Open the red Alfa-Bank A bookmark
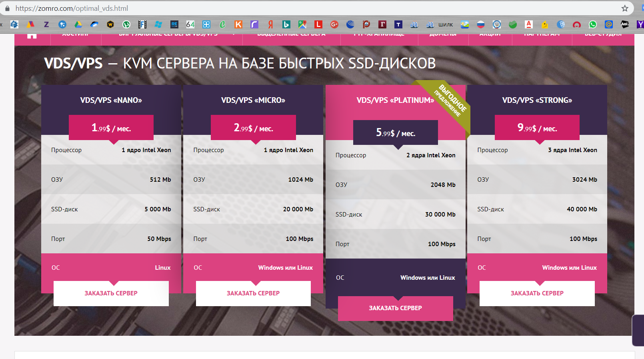This screenshot has height=359, width=644. (529, 24)
